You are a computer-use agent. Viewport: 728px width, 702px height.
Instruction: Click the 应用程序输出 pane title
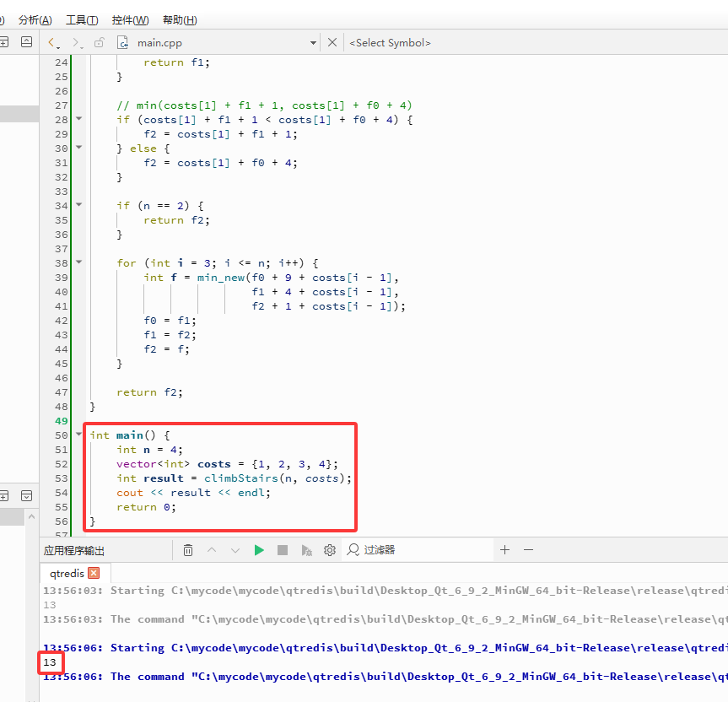tap(74, 551)
